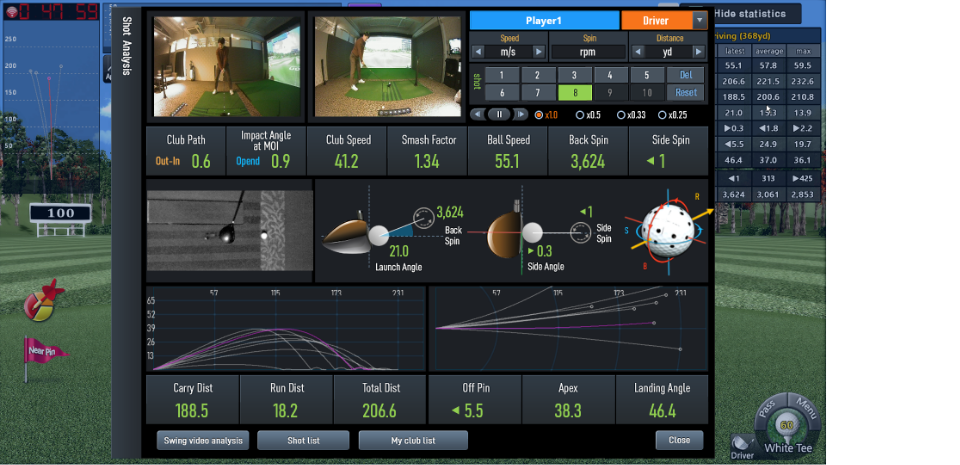Select the Player1 tab

point(544,20)
